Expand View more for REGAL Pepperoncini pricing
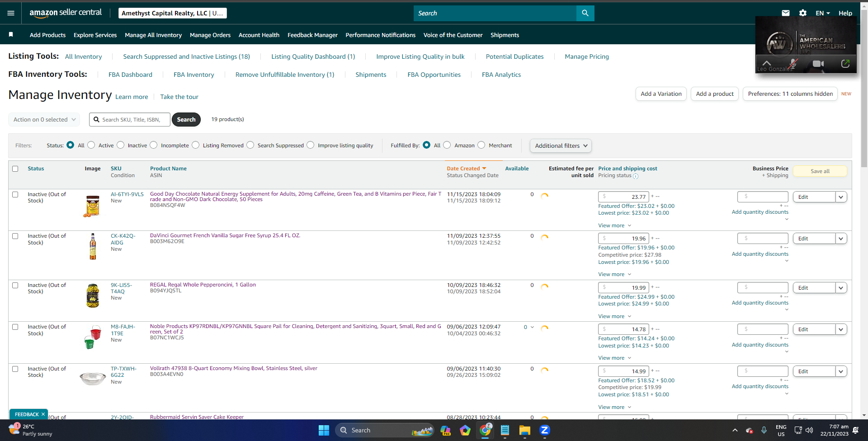868x441 pixels. click(x=615, y=316)
